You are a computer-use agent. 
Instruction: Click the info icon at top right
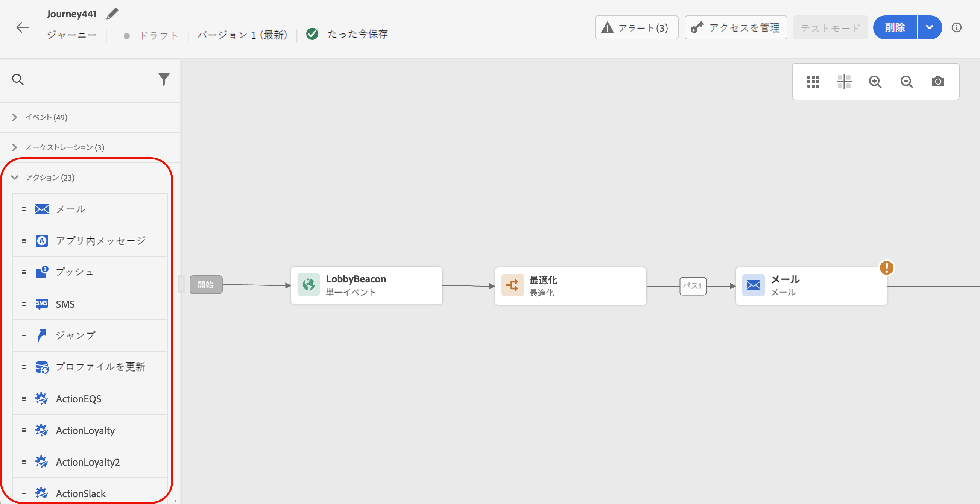click(956, 28)
